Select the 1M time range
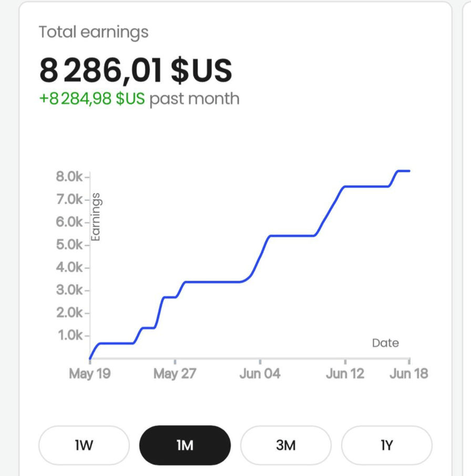471x476 pixels. click(185, 445)
